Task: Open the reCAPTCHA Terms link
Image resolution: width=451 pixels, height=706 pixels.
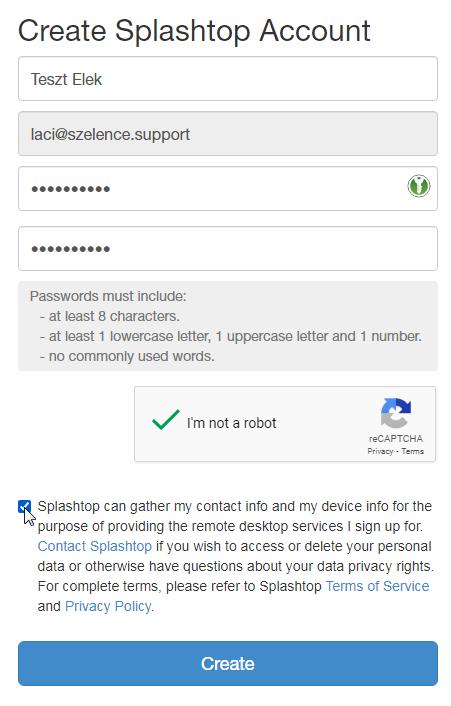Action: [x=412, y=451]
